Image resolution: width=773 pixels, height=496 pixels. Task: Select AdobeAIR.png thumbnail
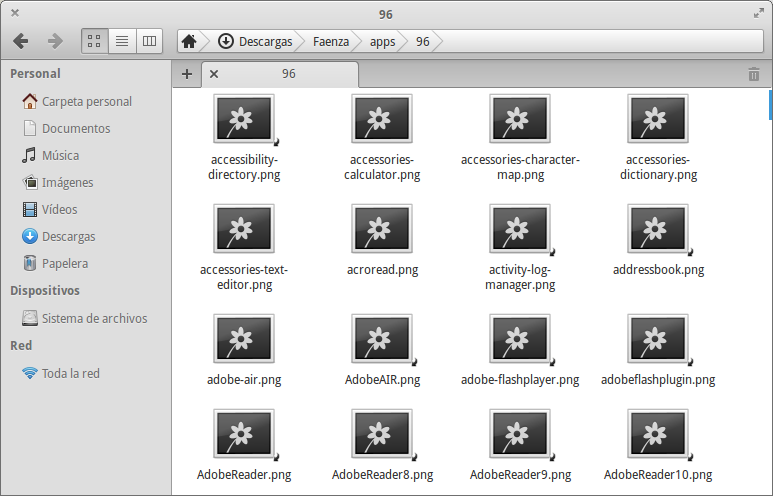point(382,339)
